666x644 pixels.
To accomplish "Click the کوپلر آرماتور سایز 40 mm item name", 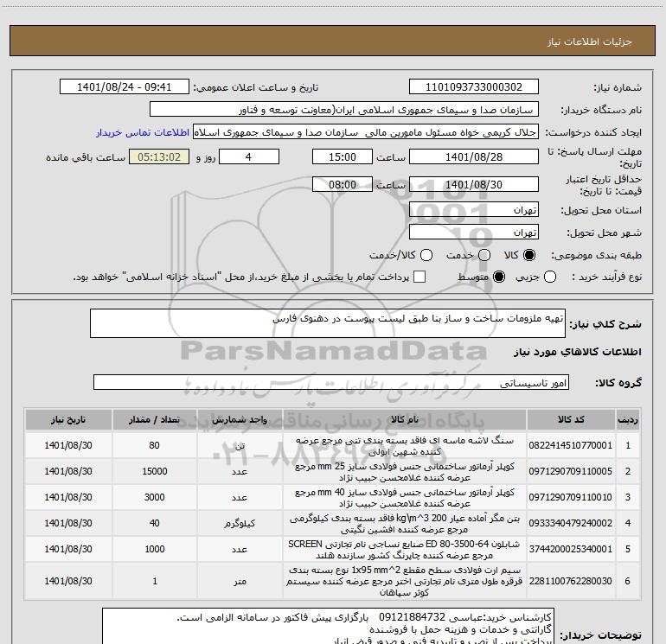I will pos(405,498).
